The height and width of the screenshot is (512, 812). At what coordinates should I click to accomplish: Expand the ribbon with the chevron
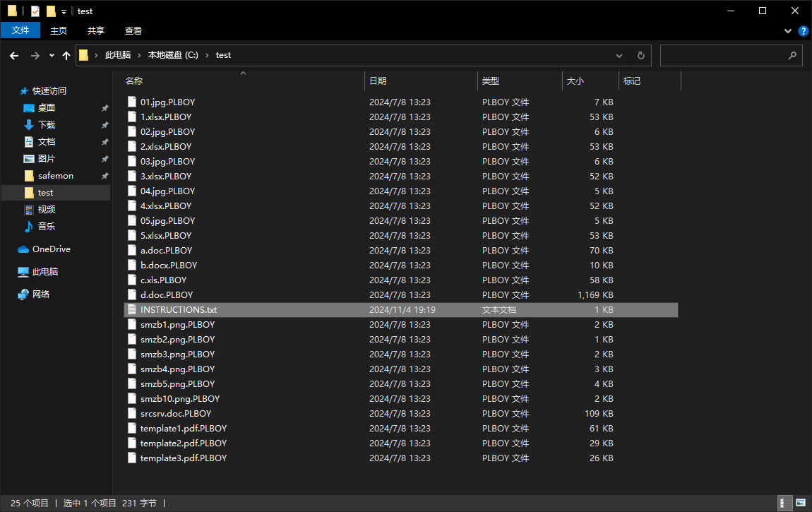point(789,31)
